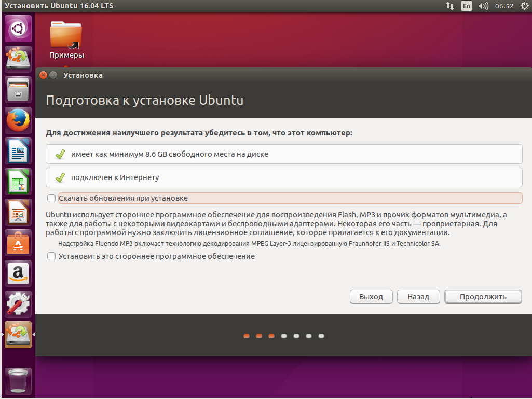The image size is (532, 399).
Task: Click 'имеет как минимум 8.6 GB свободного места' text
Action: (x=170, y=154)
